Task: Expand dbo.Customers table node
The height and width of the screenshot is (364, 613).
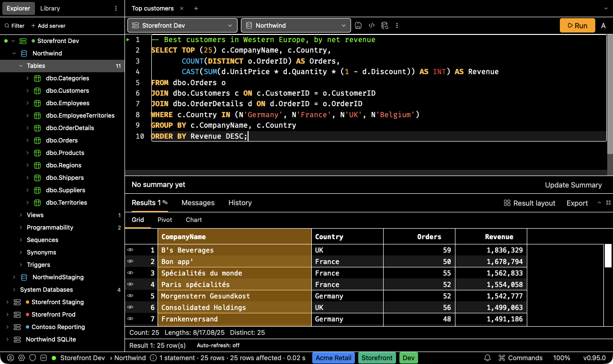Action: coord(28,91)
